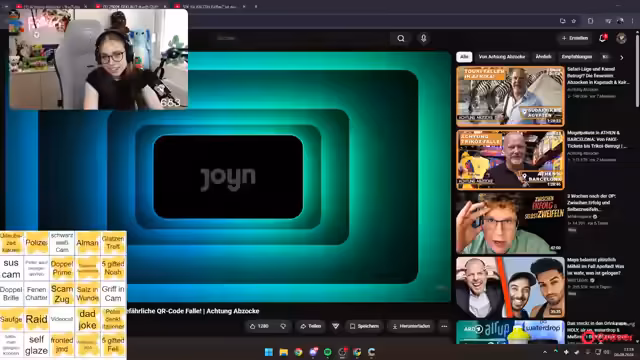Open File Explorer from the taskbar

(x=284, y=352)
